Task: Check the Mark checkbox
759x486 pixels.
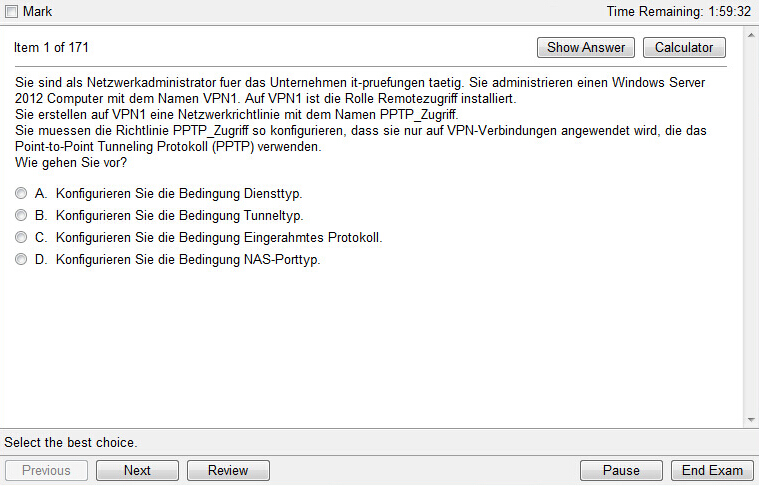Action: click(x=12, y=11)
